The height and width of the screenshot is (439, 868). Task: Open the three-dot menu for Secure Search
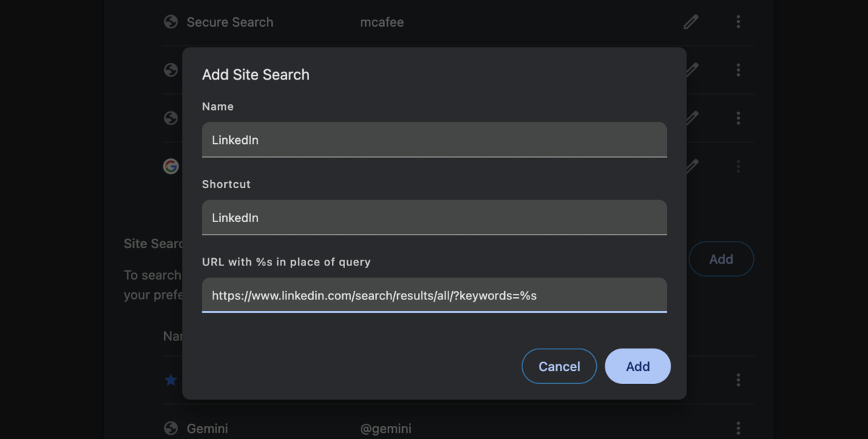tap(738, 22)
